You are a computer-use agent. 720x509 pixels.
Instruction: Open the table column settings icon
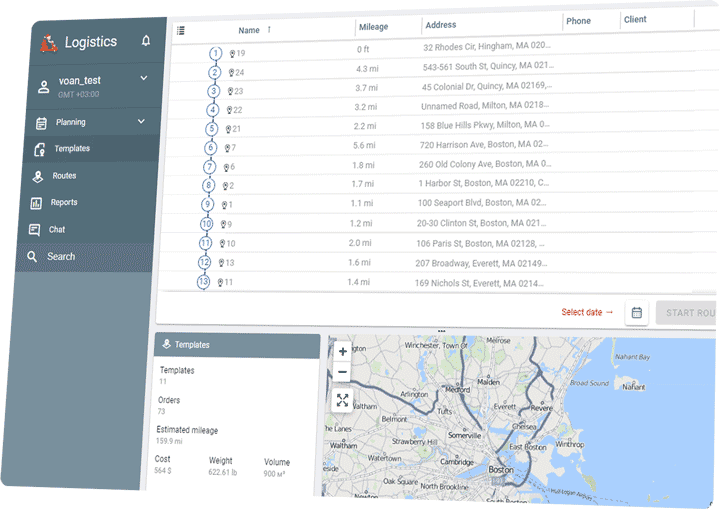click(181, 30)
